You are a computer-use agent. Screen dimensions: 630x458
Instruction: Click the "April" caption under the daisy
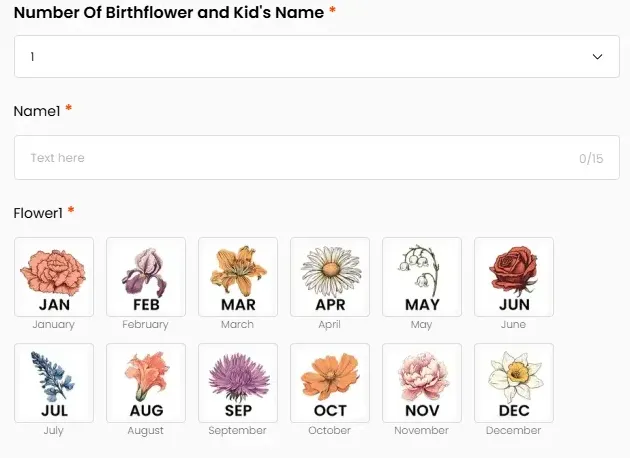330,325
